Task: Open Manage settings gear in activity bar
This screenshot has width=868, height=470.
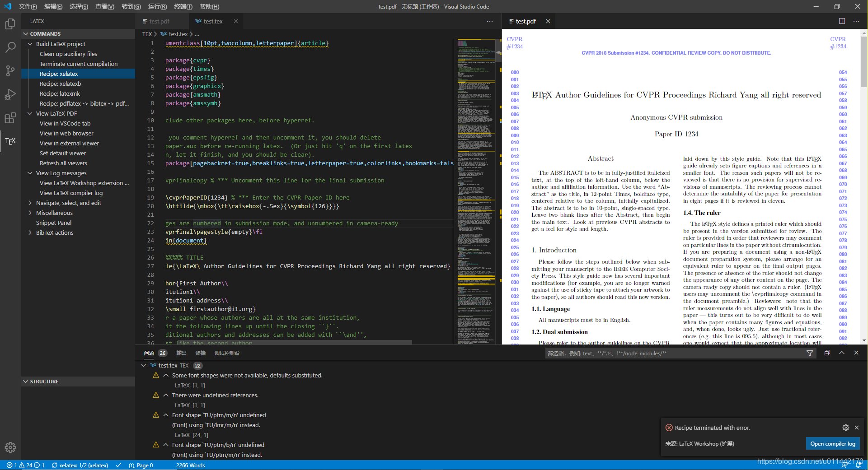Action: tap(10, 447)
